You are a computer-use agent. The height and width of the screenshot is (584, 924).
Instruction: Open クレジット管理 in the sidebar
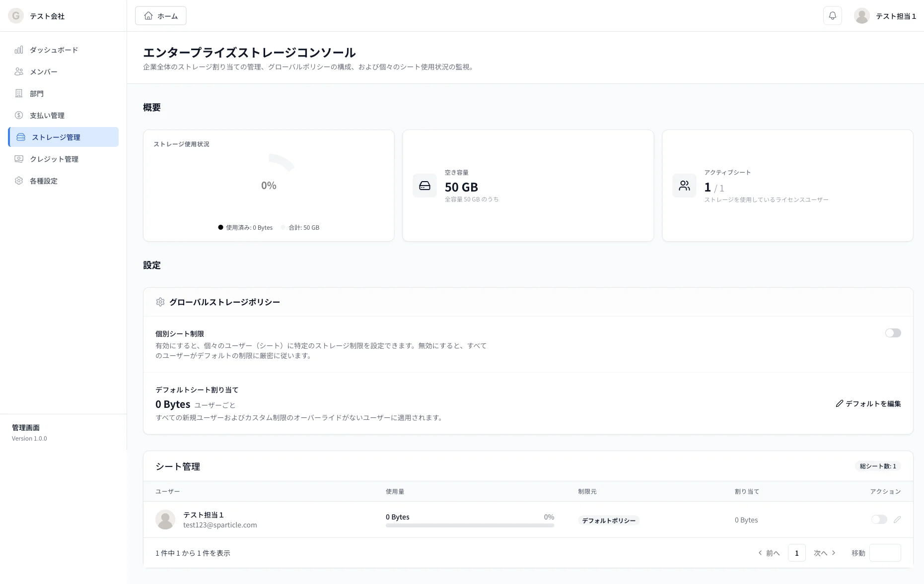coord(64,159)
